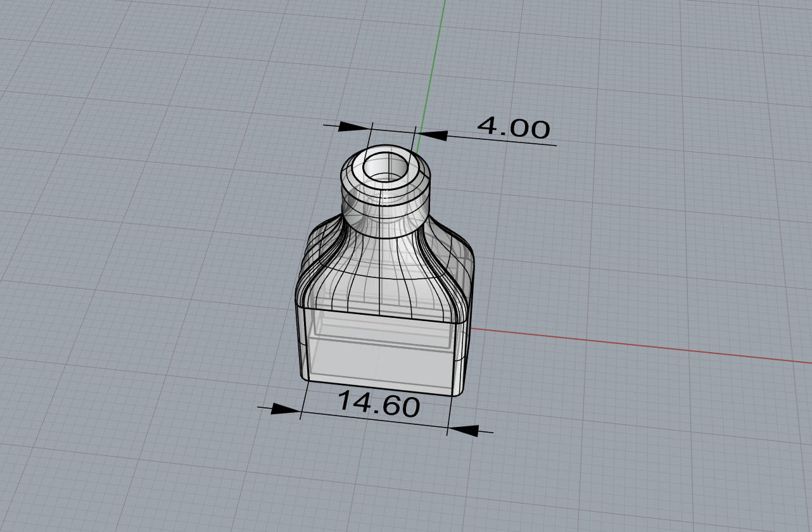
Task: Select the 14.60 dimension text
Action: [378, 404]
